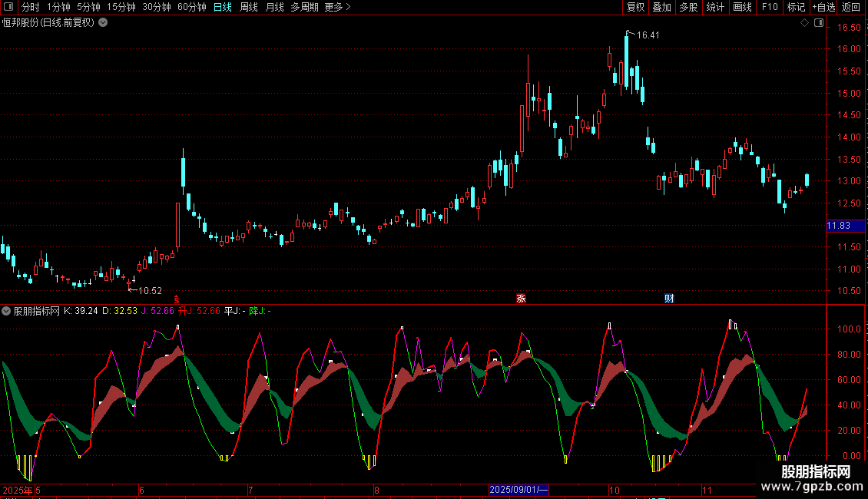Screen dimensions: 868x499
Task: Open F10 company information
Action: (769, 7)
